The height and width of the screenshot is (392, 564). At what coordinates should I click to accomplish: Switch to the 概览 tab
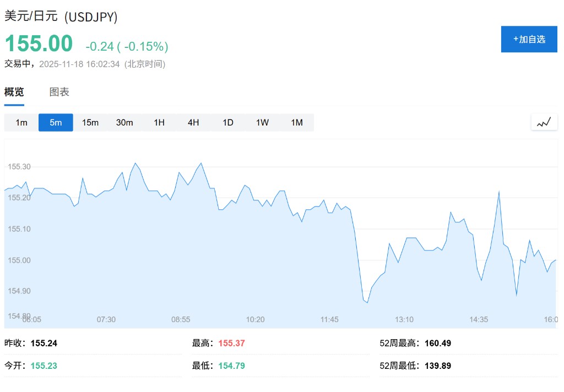[x=14, y=92]
